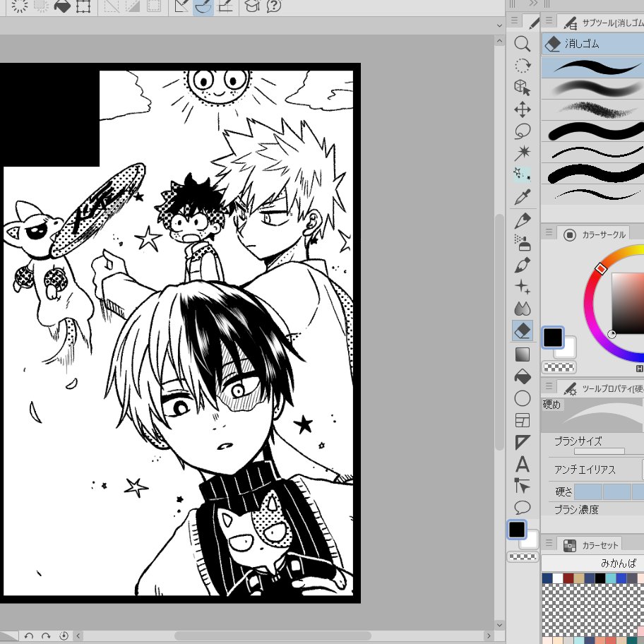Select the soft blurred eraser stroke

pos(592,88)
